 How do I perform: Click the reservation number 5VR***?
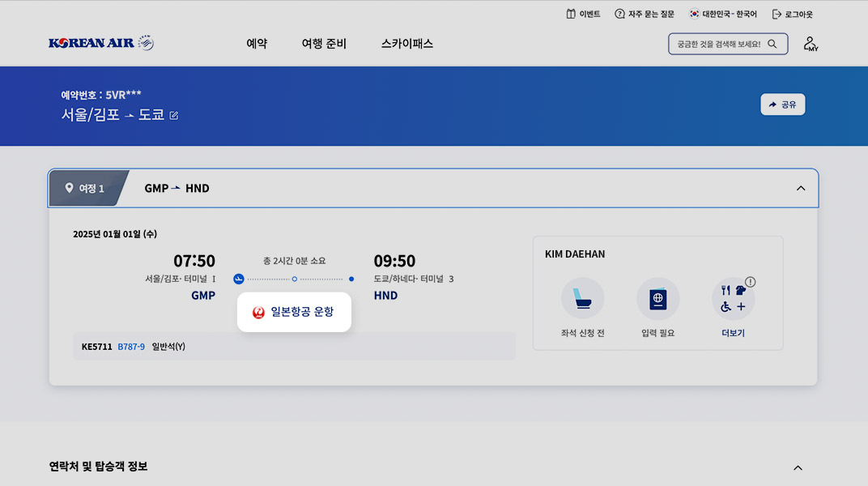(x=123, y=95)
